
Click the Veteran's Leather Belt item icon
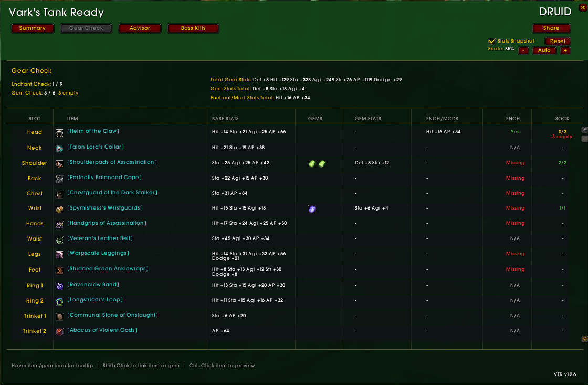(x=59, y=240)
